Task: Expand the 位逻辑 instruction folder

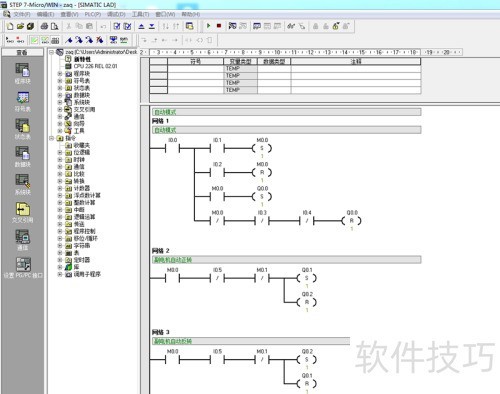Action: click(x=60, y=152)
